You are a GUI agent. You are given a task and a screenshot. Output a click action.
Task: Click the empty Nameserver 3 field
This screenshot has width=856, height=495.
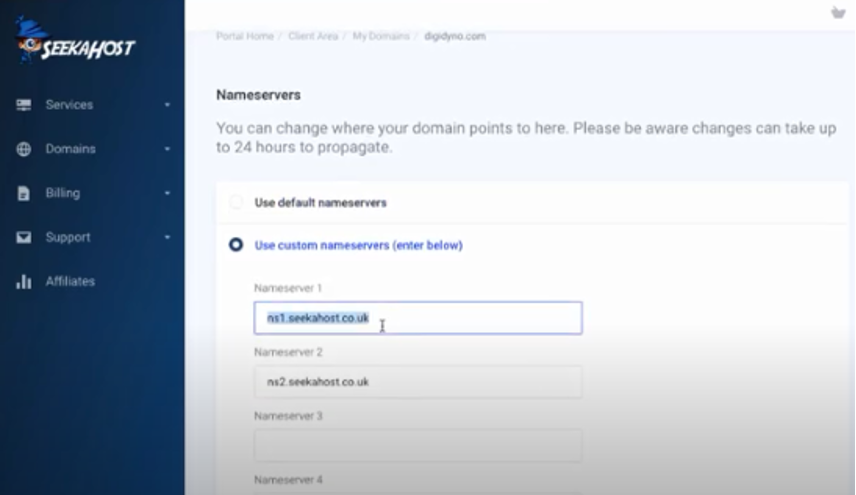[x=418, y=445]
